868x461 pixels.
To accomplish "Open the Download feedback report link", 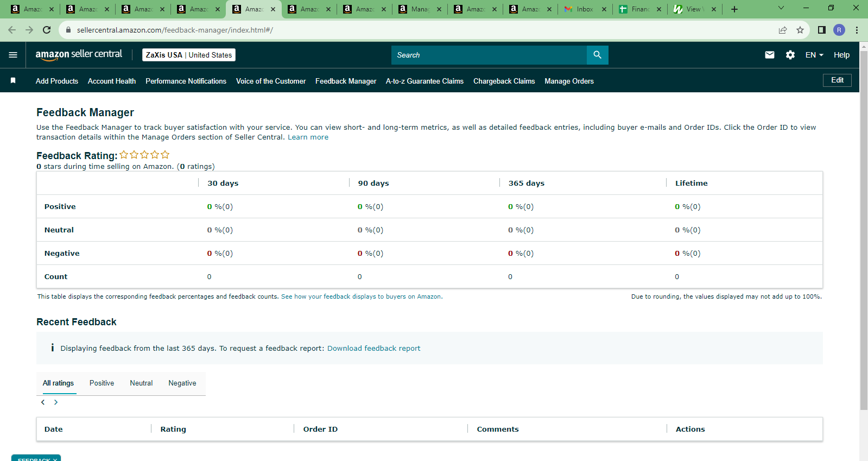I will point(373,349).
